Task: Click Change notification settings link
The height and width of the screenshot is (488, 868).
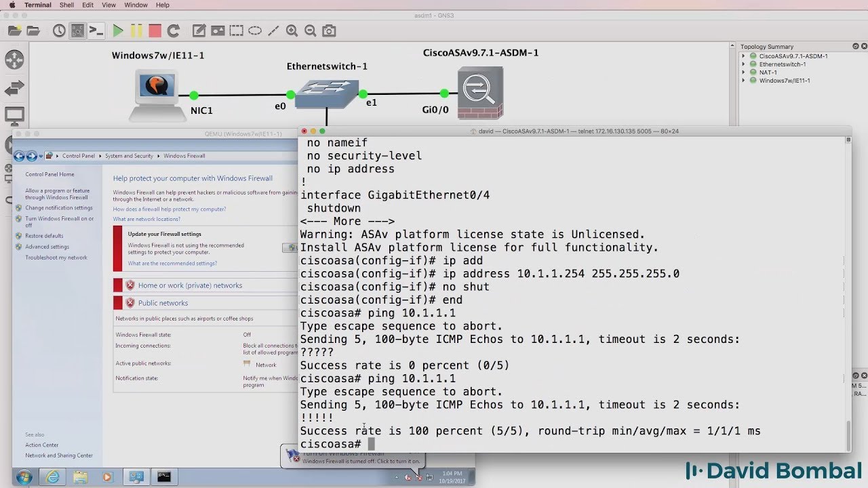Action: tap(59, 208)
